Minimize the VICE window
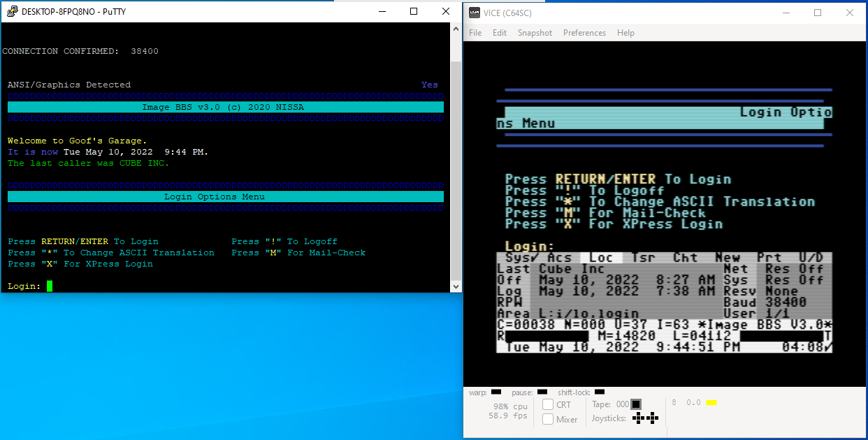Screen dimensions: 868x440 click(786, 13)
